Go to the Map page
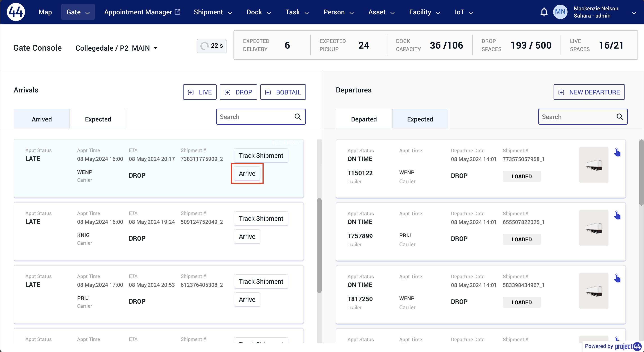 [45, 12]
